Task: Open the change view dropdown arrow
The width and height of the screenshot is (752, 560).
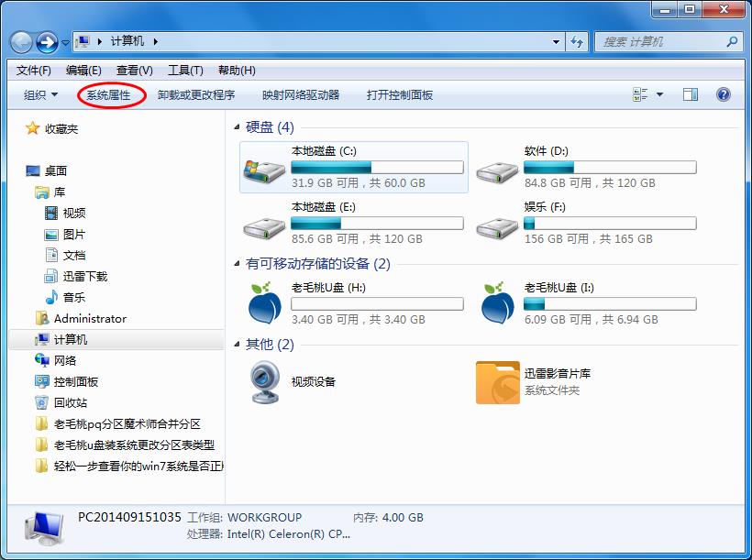Action: pyautogui.click(x=658, y=93)
